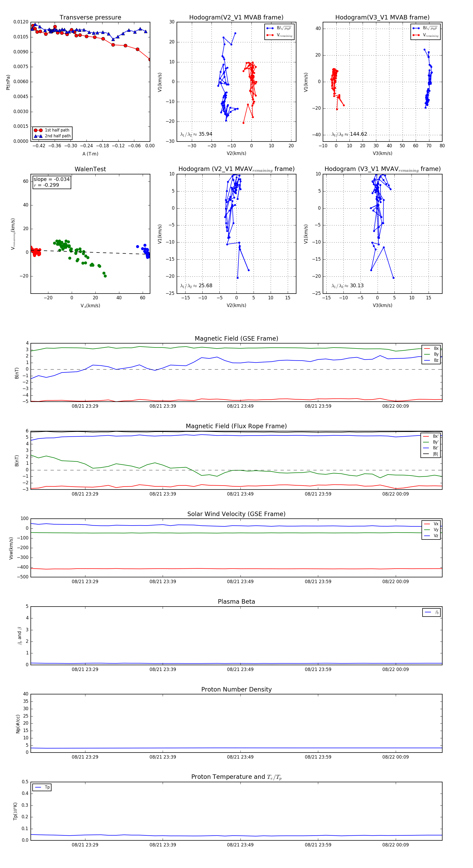Click the 'WalenTest' plot title
Screen dimensions: 473x868
(x=90, y=169)
